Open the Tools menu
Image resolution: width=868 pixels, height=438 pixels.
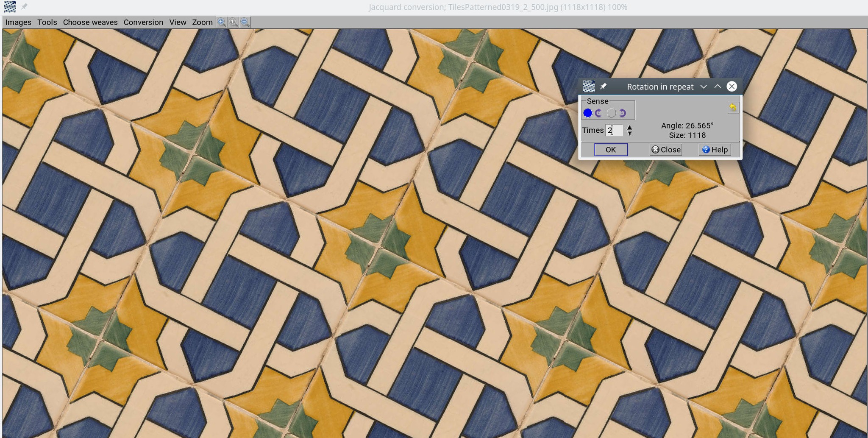point(47,22)
